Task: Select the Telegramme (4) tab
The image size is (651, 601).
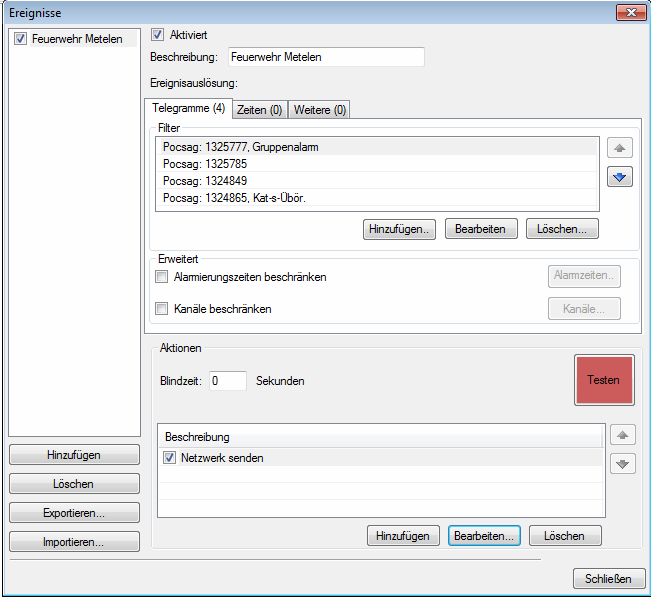Action: pos(188,108)
